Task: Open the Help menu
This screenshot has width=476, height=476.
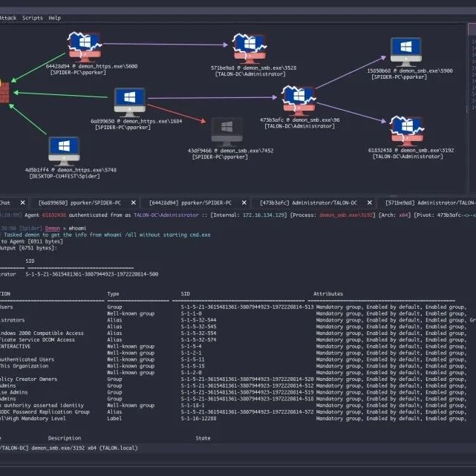Action: 55,18
